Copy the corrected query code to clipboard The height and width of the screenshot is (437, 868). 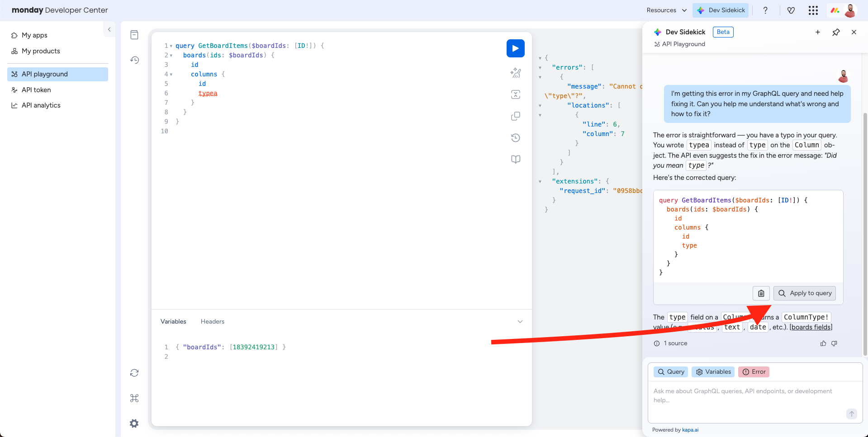pyautogui.click(x=761, y=293)
